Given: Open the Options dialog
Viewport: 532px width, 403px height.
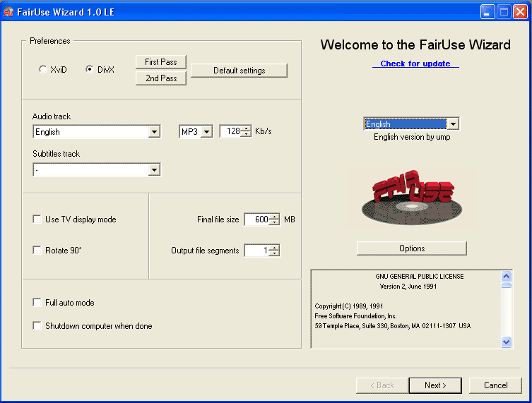Looking at the screenshot, I should [412, 248].
